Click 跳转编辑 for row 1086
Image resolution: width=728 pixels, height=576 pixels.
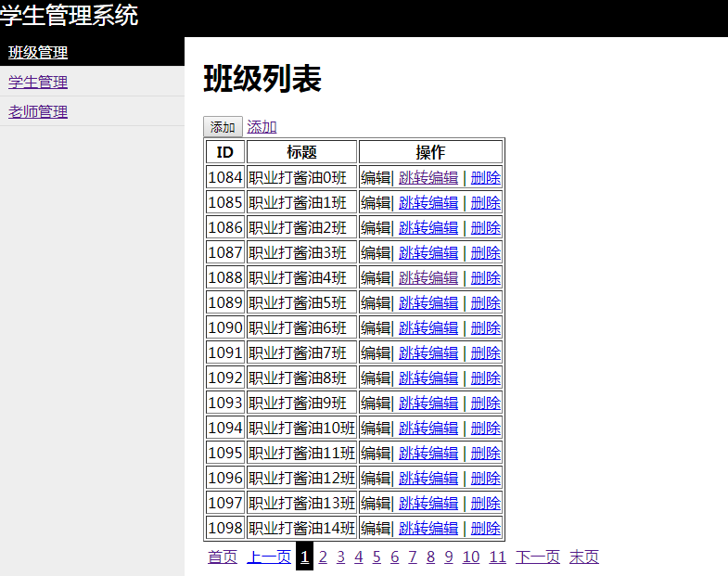click(x=428, y=227)
